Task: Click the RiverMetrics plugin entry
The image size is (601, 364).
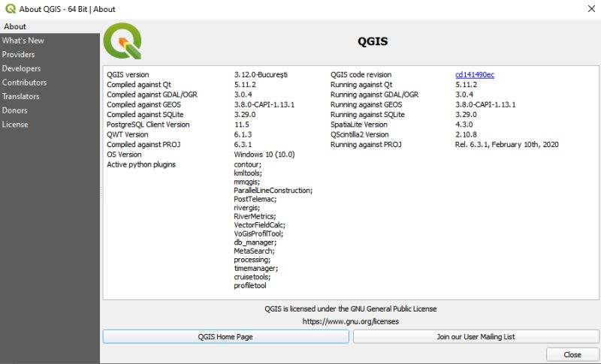Action: (255, 216)
